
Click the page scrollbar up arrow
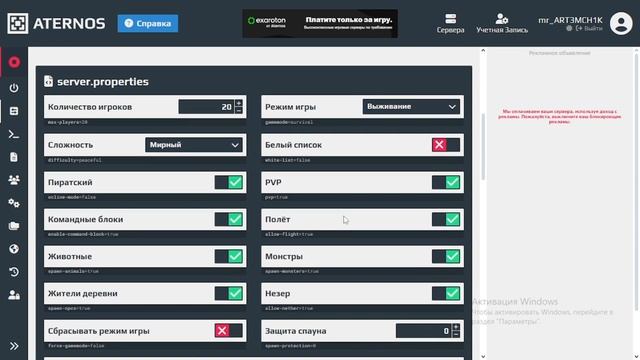coord(483,51)
